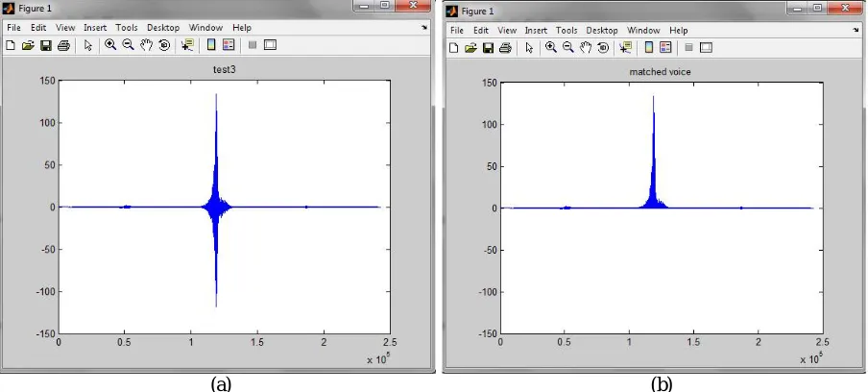
Task: Select Zoom In tool in left window
Action: point(110,45)
